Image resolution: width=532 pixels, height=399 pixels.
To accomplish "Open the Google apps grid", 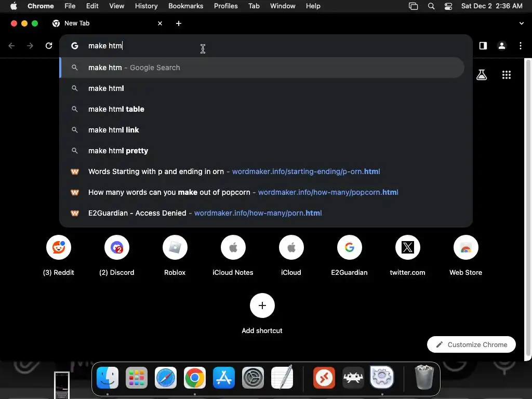I will pyautogui.click(x=507, y=75).
